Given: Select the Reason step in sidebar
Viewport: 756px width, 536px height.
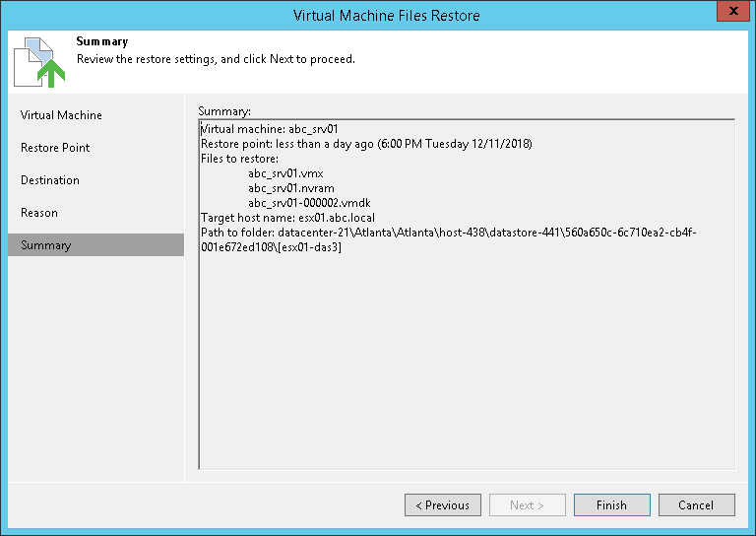Looking at the screenshot, I should pos(39,213).
